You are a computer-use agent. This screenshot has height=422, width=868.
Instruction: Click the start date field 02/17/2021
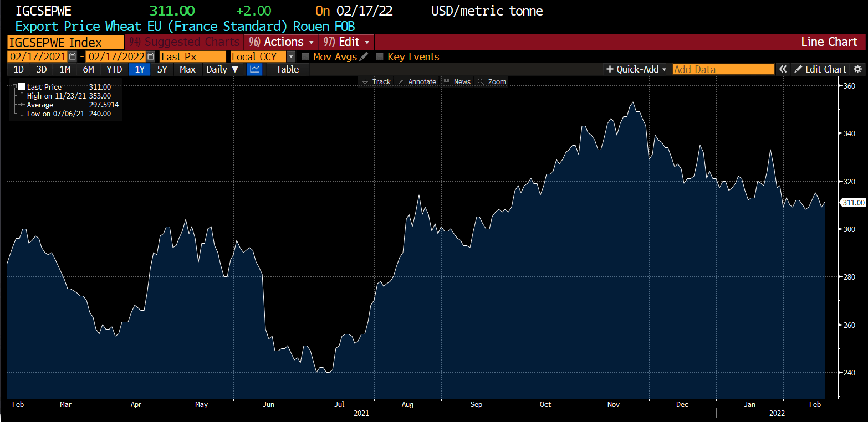[x=37, y=56]
